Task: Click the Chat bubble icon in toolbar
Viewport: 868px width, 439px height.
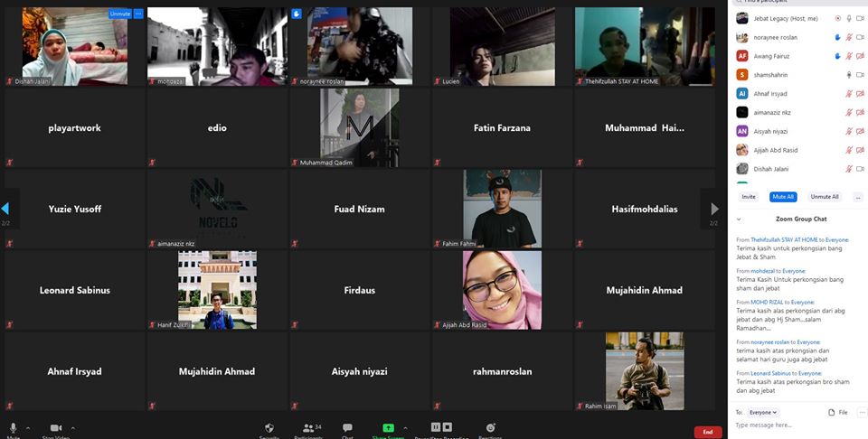Action: click(347, 427)
